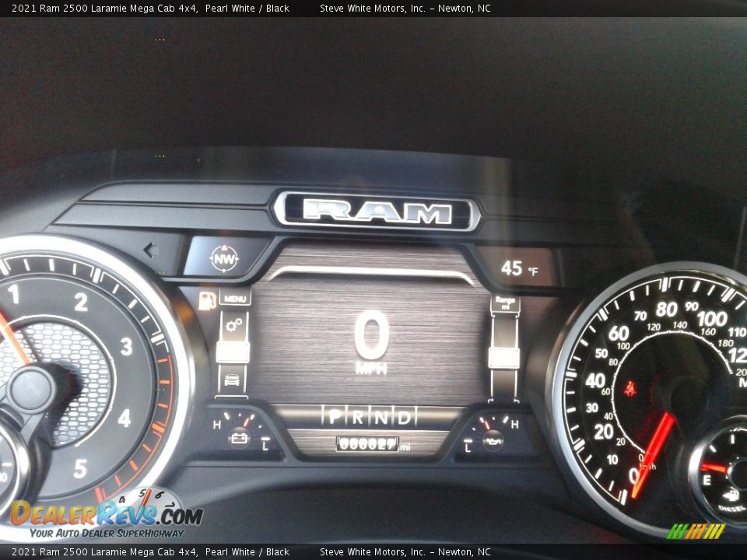
Task: Tap the oil pressure gauge icon
Action: 493,439
